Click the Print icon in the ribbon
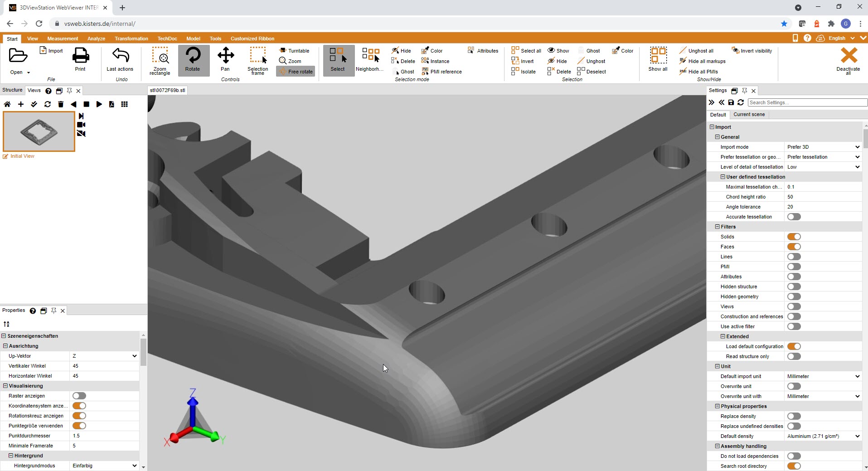Screen dimensions: 868x471 [x=80, y=56]
